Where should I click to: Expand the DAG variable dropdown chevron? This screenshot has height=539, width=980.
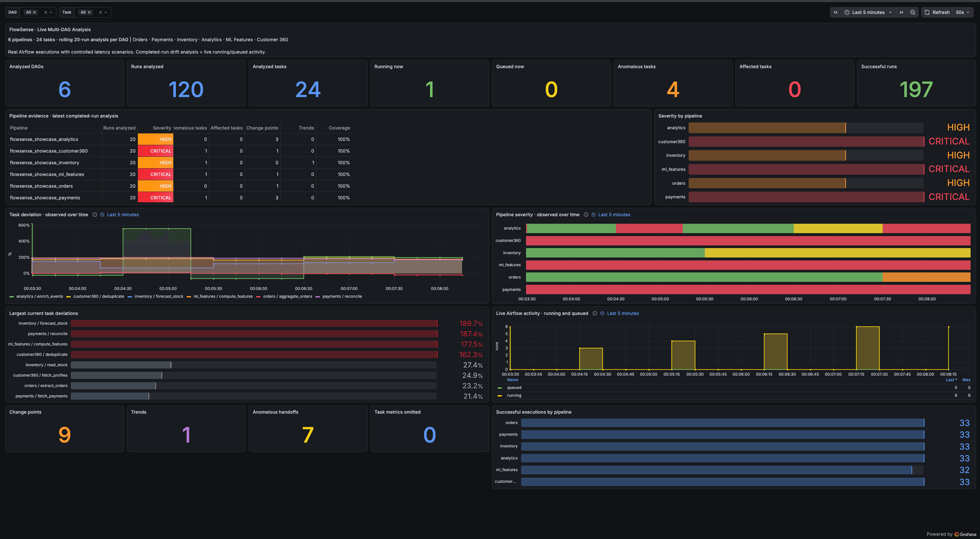[x=51, y=12]
